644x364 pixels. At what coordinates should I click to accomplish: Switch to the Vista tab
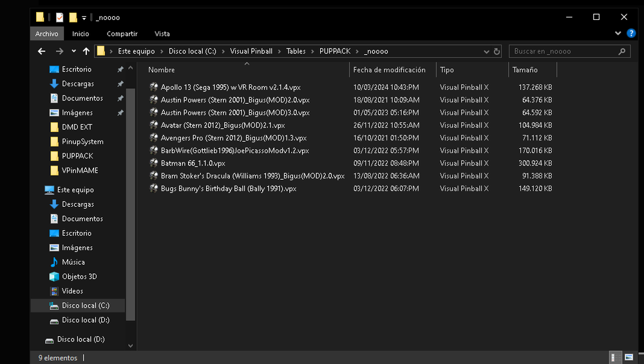click(162, 34)
